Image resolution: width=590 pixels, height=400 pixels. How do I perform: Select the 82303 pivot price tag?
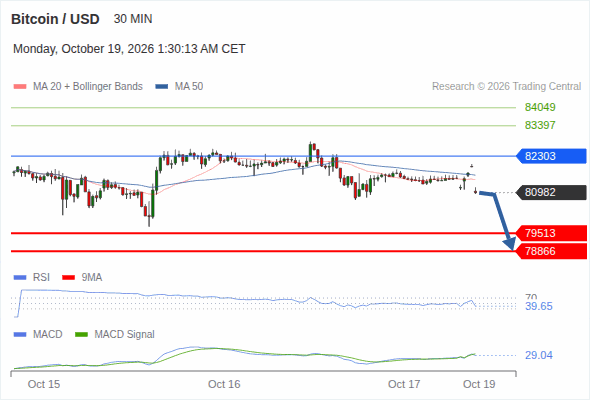pos(551,156)
